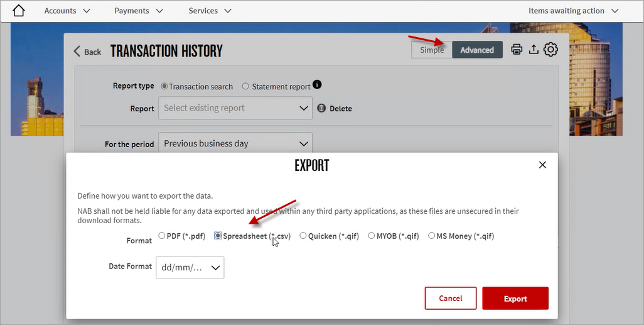Choose the PDF (*.pdf) format option
The height and width of the screenshot is (325, 644).
coord(162,236)
